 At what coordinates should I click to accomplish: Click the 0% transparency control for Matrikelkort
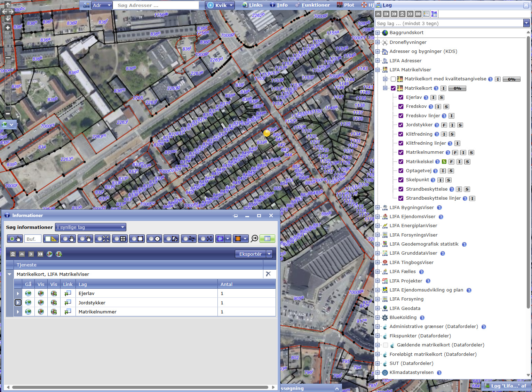pyautogui.click(x=457, y=88)
